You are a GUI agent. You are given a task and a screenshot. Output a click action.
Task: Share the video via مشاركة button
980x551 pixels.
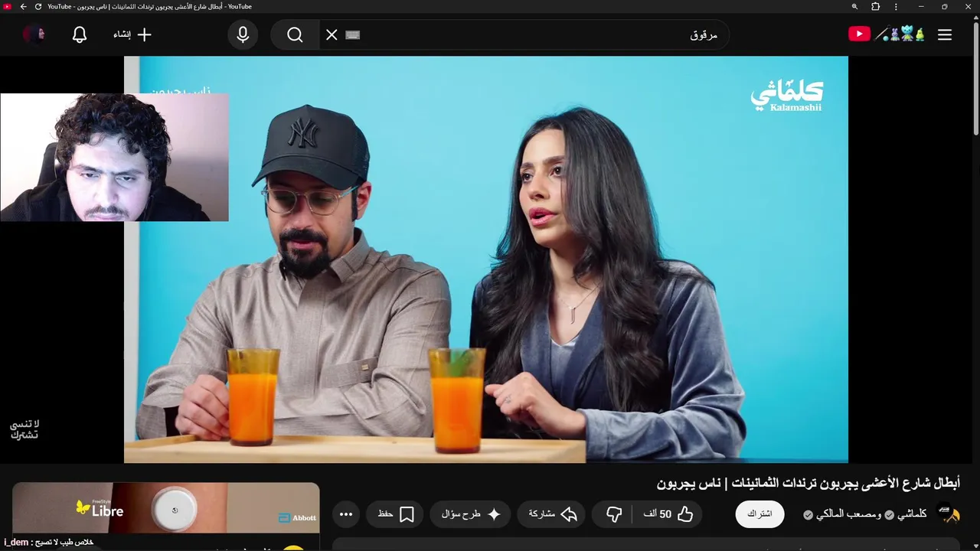(552, 514)
